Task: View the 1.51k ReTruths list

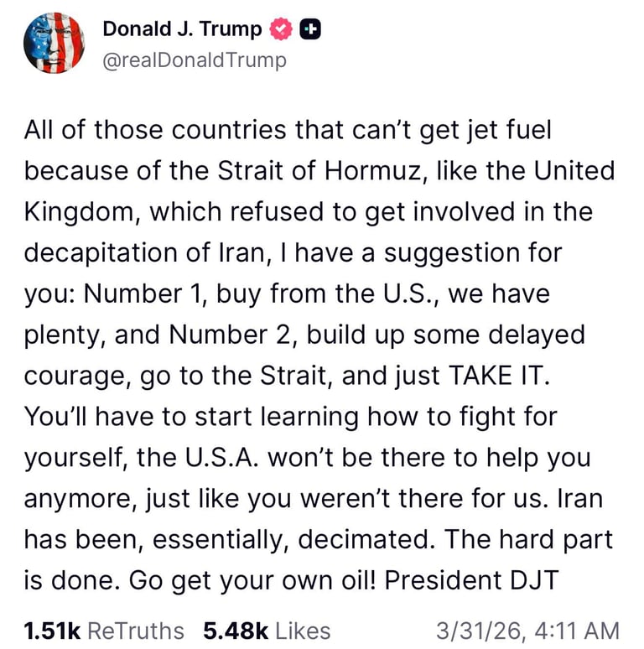Action: pyautogui.click(x=136, y=631)
